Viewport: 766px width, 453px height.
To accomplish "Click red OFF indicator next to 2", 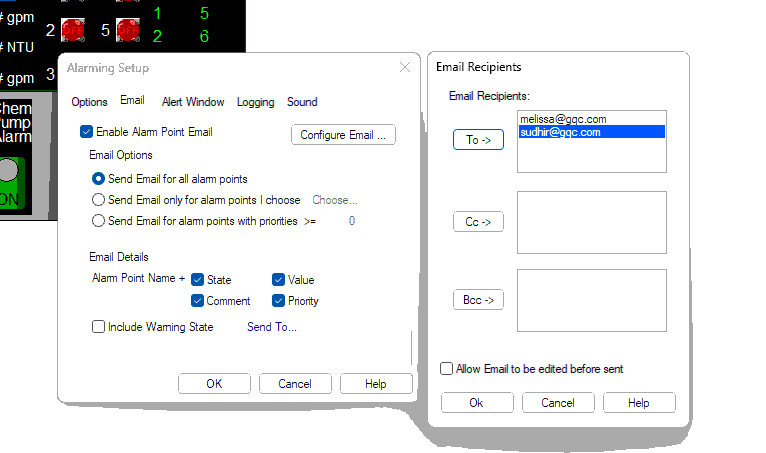I will pyautogui.click(x=73, y=30).
